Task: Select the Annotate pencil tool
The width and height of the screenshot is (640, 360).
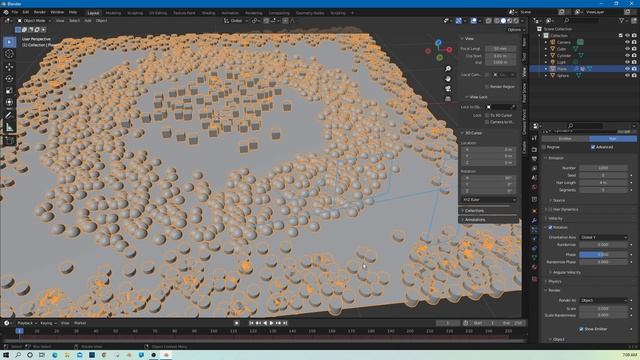Action: click(9, 116)
